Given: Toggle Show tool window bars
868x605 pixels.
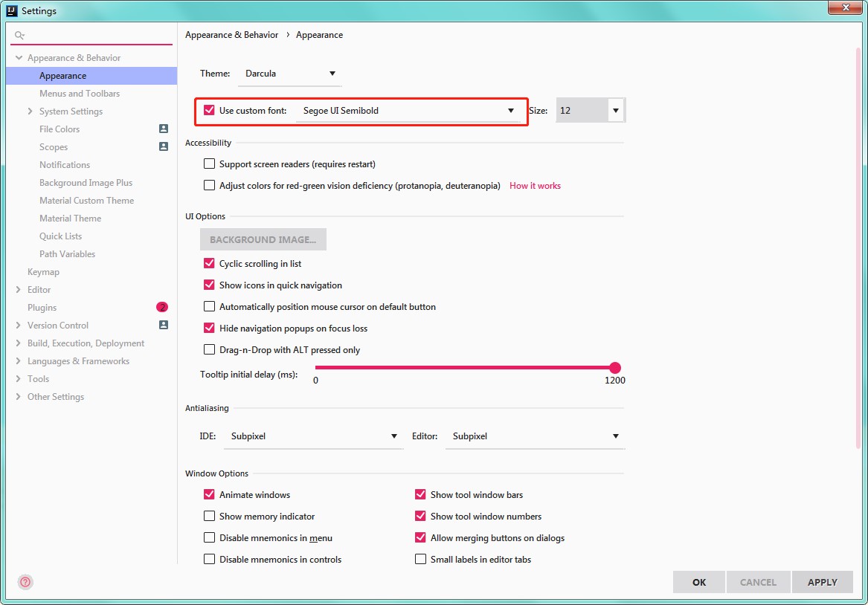Looking at the screenshot, I should coord(421,494).
